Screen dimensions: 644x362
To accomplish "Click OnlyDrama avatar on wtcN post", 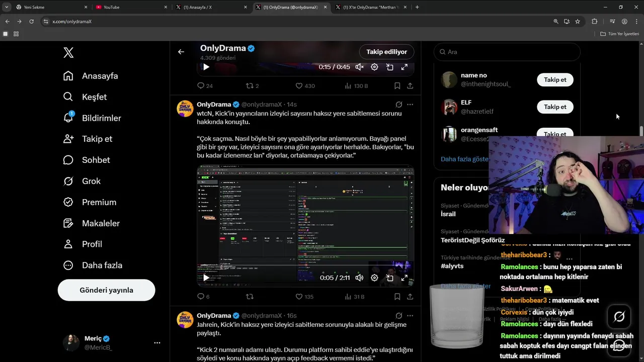I will (x=185, y=109).
